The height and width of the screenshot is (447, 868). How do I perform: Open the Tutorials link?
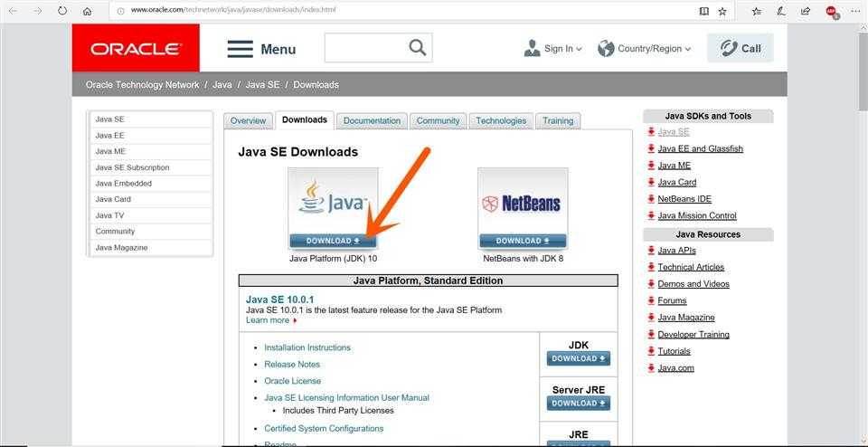click(674, 351)
